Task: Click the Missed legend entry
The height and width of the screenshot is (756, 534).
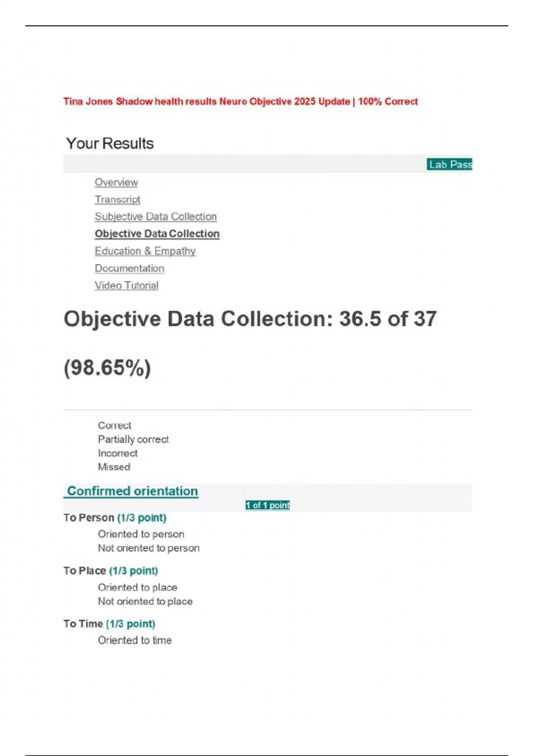Action: (114, 467)
